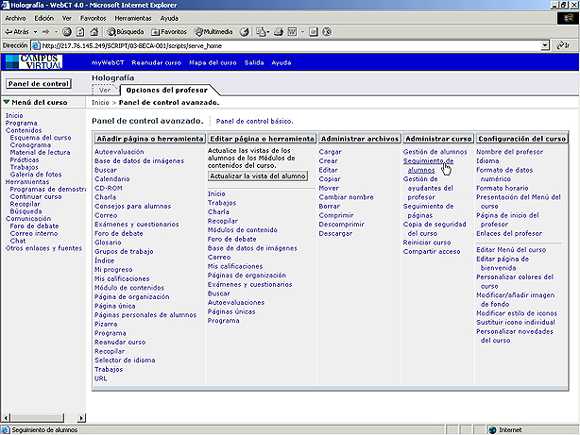The width and height of the screenshot is (580, 435).
Task: Click Copia de seguridad del curso
Action: pyautogui.click(x=435, y=229)
